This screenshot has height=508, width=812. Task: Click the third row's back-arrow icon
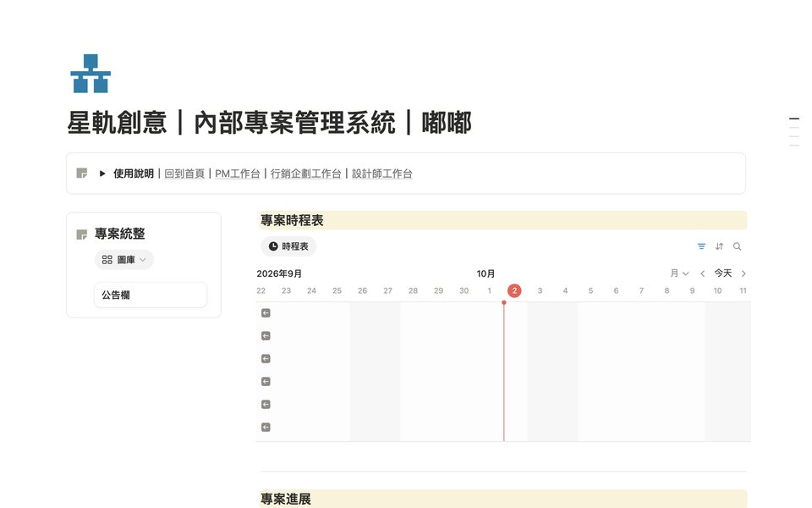click(x=266, y=359)
